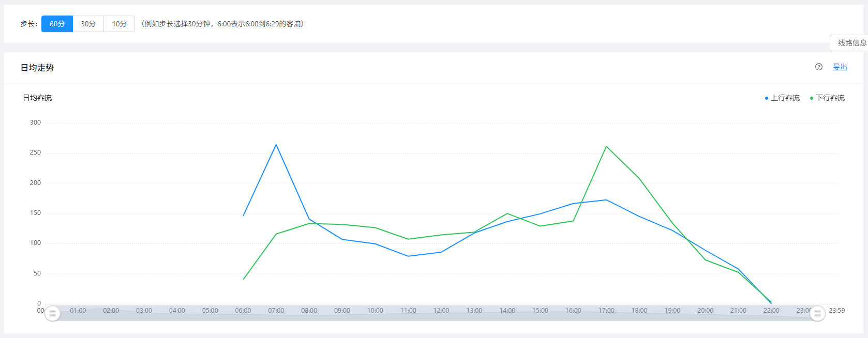
Task: Click the green line peak at 17:00
Action: pyautogui.click(x=606, y=147)
